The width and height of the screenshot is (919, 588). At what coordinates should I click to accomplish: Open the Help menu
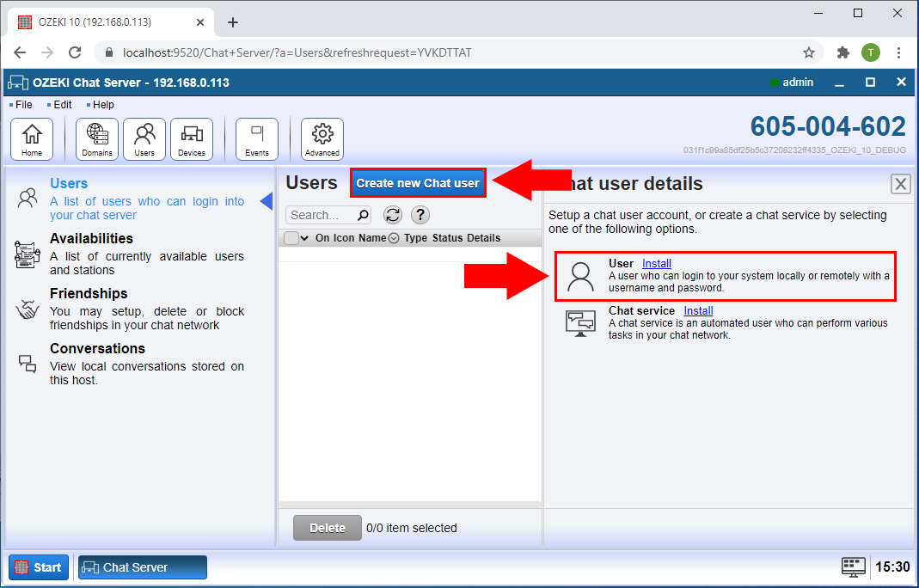pos(102,105)
